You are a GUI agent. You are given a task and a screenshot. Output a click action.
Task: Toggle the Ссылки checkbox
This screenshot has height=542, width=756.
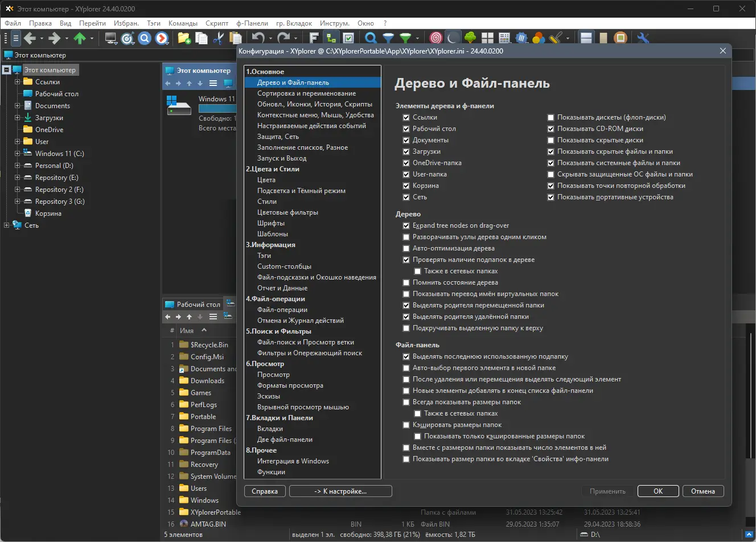pyautogui.click(x=406, y=117)
